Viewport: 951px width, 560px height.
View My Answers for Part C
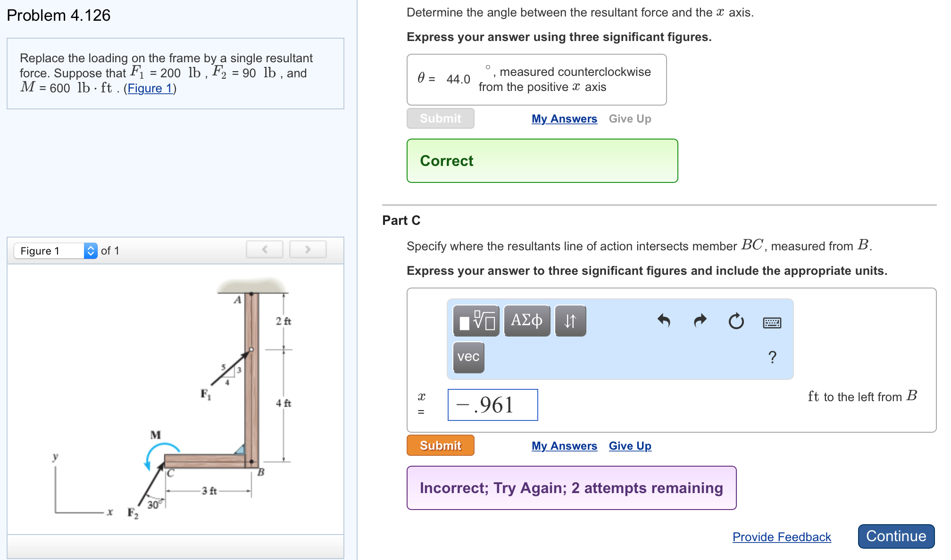tap(564, 446)
